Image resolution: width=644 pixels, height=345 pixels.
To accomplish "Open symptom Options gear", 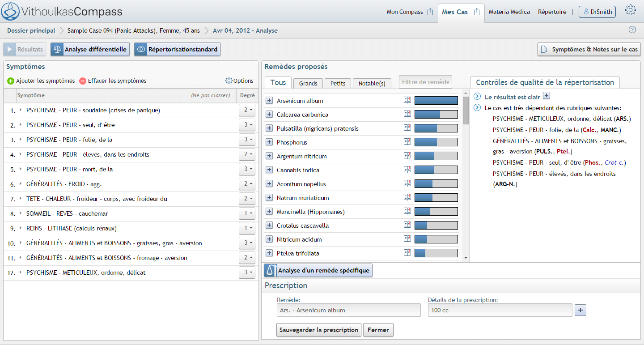I will 229,81.
